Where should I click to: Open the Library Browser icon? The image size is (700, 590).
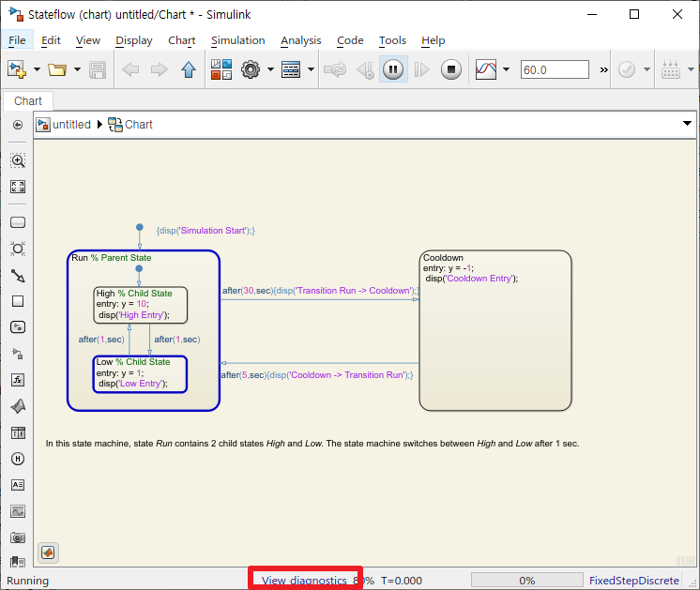221,69
